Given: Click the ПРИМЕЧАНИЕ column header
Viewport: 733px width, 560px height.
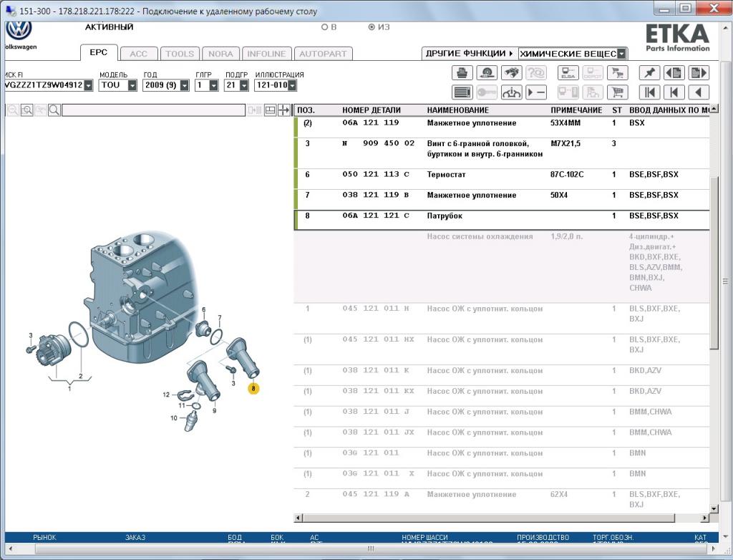Looking at the screenshot, I should (576, 110).
